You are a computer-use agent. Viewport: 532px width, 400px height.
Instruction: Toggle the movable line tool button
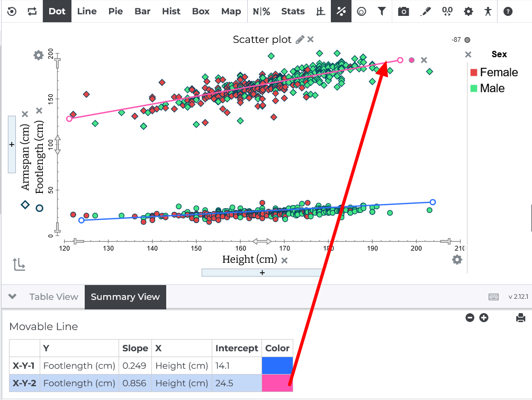(341, 11)
